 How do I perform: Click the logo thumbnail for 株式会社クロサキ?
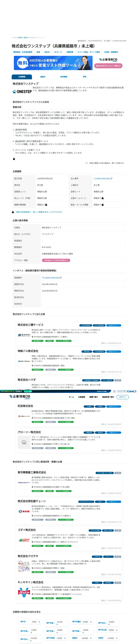[x=24, y=566]
